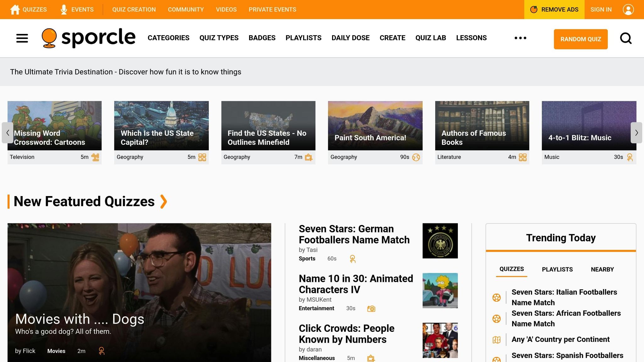644x362 pixels.
Task: Open the Categories menu
Action: click(x=168, y=38)
